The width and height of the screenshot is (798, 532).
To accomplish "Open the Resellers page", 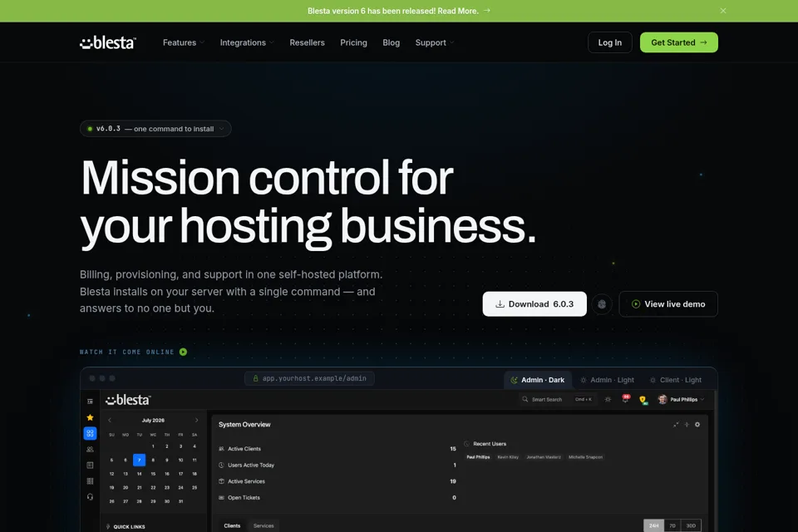I will [x=307, y=42].
